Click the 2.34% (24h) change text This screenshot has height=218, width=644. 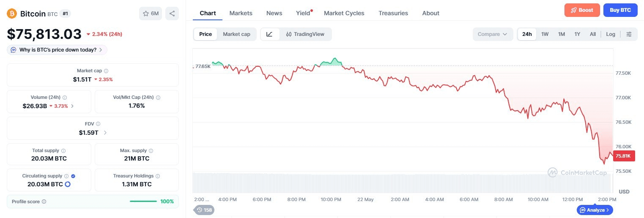tap(108, 34)
